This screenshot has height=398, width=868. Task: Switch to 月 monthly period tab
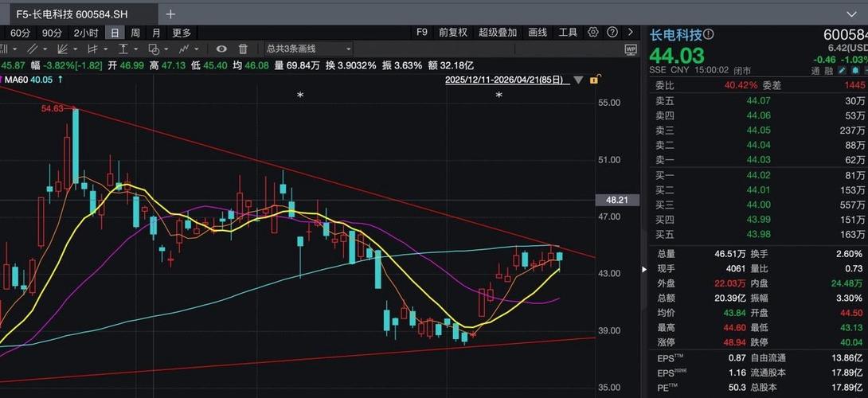click(157, 33)
